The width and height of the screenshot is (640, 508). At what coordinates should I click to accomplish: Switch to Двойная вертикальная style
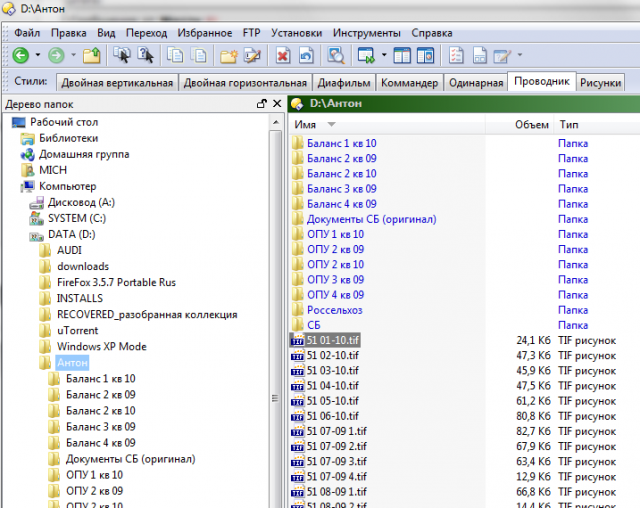pos(117,83)
